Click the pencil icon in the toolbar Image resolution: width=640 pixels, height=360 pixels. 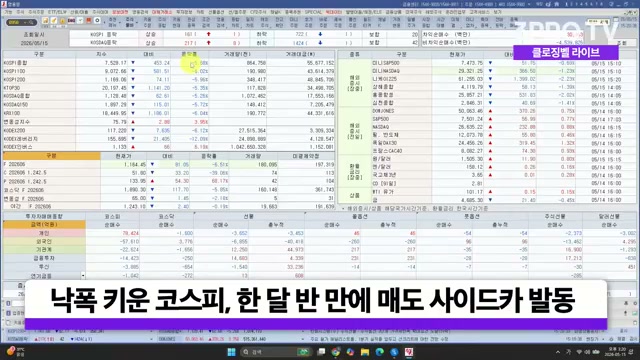pos(54,21)
